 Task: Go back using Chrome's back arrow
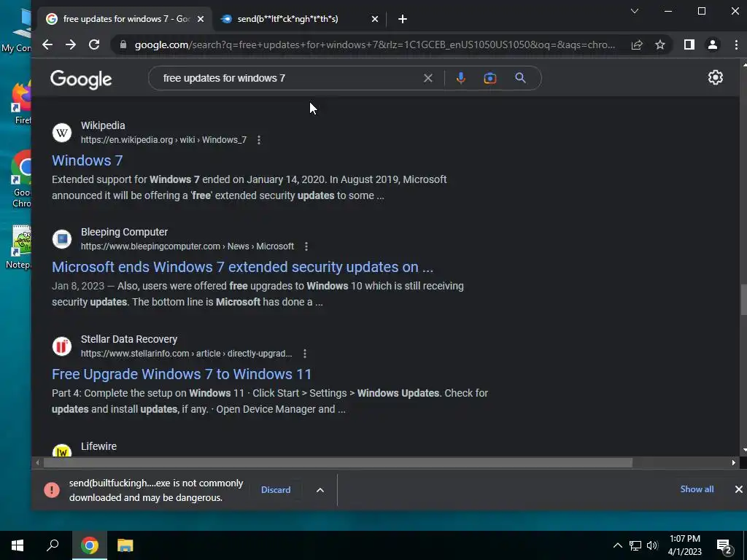(47, 44)
